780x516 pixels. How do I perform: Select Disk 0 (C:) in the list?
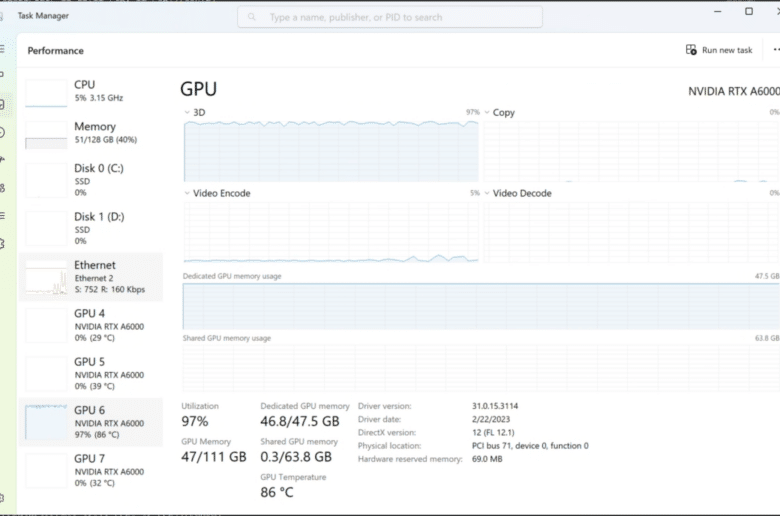click(x=91, y=180)
